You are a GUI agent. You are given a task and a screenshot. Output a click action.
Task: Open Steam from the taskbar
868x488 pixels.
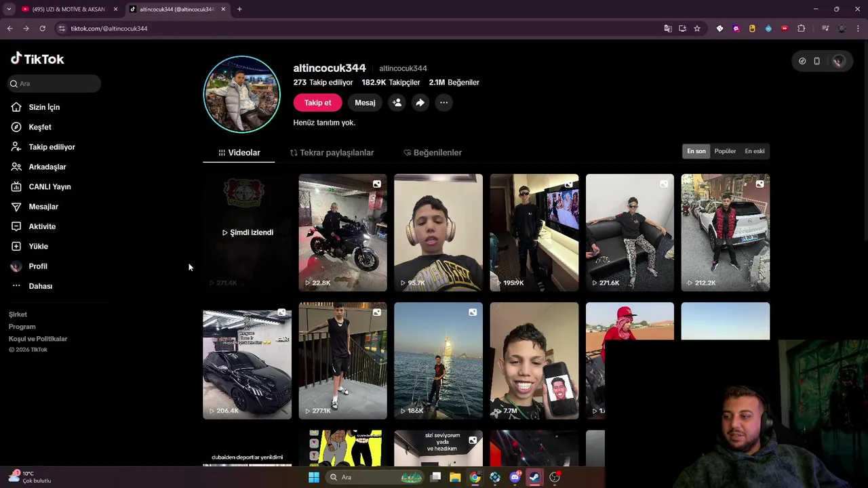(x=535, y=477)
